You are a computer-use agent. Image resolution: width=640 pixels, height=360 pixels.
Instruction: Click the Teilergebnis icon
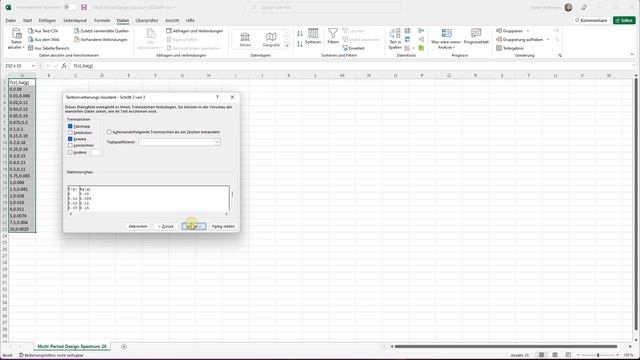point(499,48)
